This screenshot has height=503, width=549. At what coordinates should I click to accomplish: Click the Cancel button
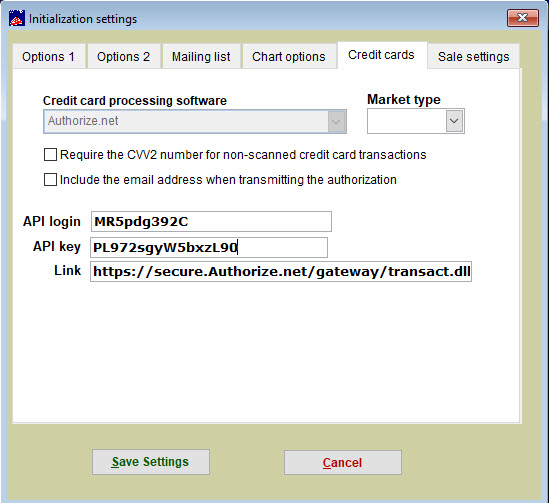click(x=343, y=462)
